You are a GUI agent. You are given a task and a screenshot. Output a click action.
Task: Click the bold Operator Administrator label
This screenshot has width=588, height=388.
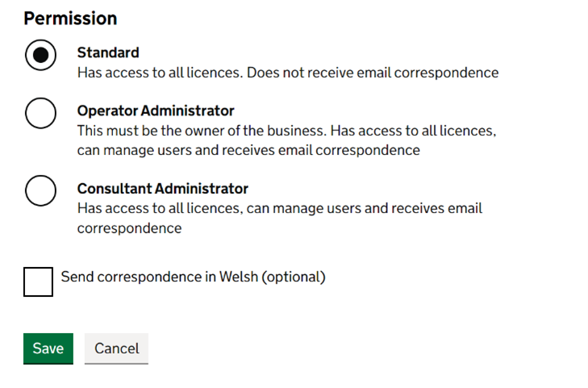(156, 111)
